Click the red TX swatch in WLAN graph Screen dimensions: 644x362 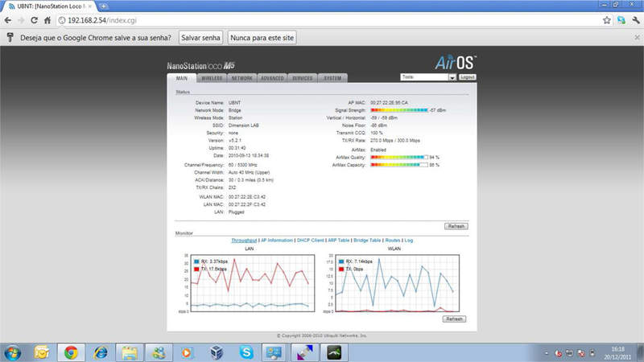[x=341, y=269]
